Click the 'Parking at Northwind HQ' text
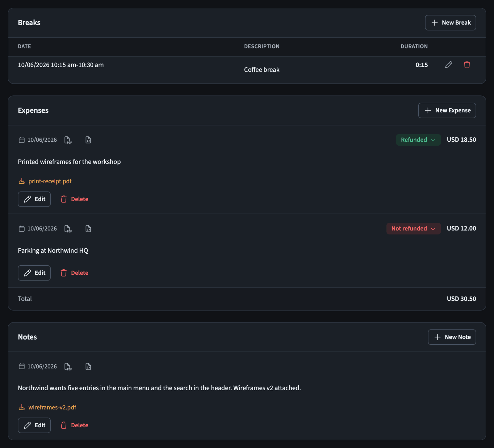Screen dimensions: 494x448 click(53, 251)
